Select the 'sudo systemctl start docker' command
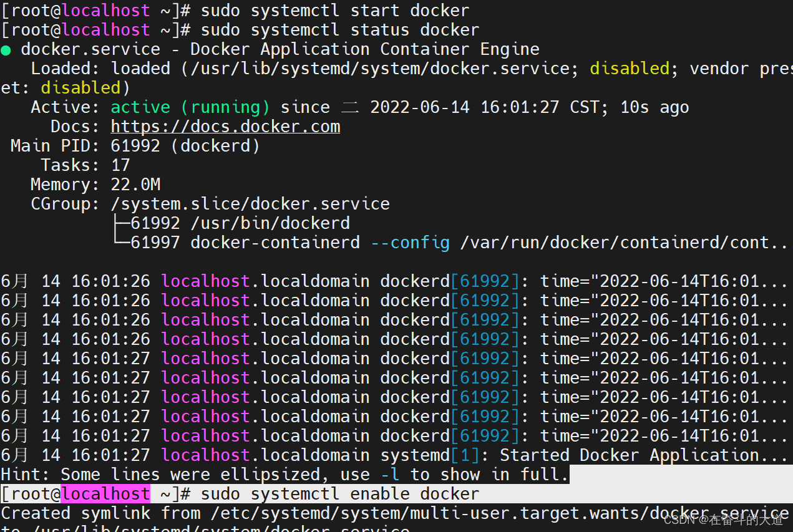The height and width of the screenshot is (532, 793). click(x=335, y=11)
